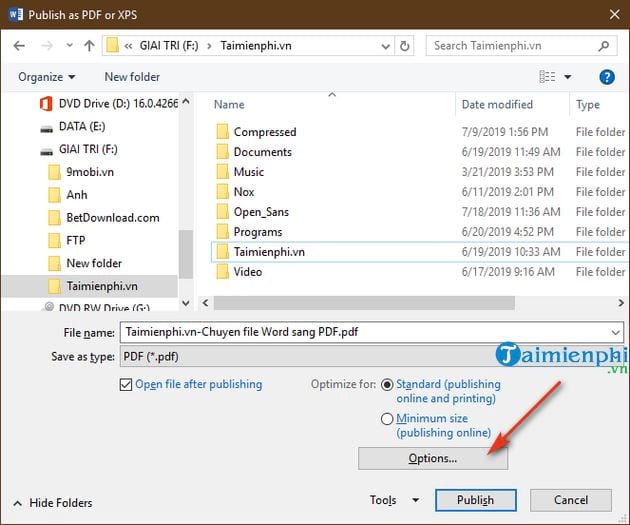Image resolution: width=630 pixels, height=525 pixels.
Task: Select Minimum size radio button
Action: click(x=387, y=419)
